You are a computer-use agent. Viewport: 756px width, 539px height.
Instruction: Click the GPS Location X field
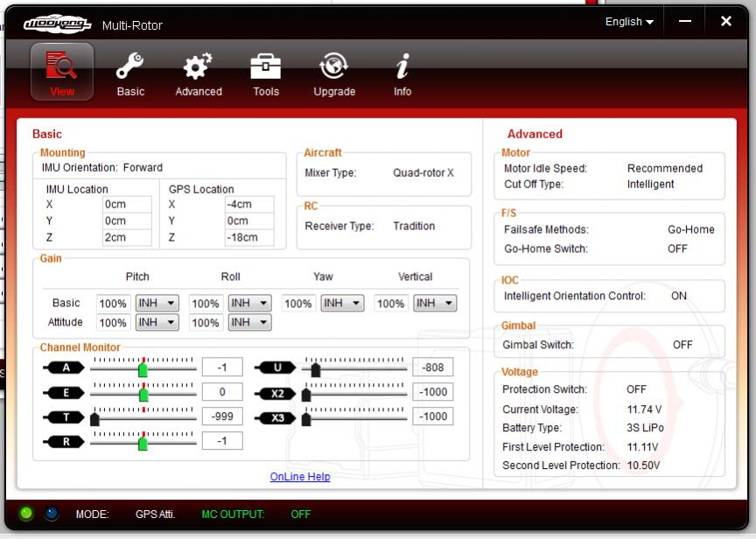point(248,205)
